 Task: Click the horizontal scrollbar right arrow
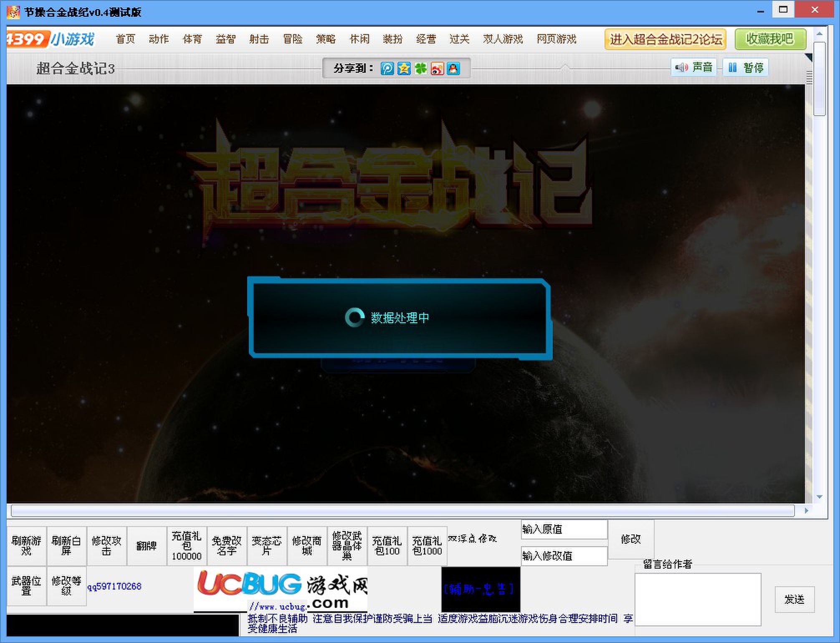807,510
